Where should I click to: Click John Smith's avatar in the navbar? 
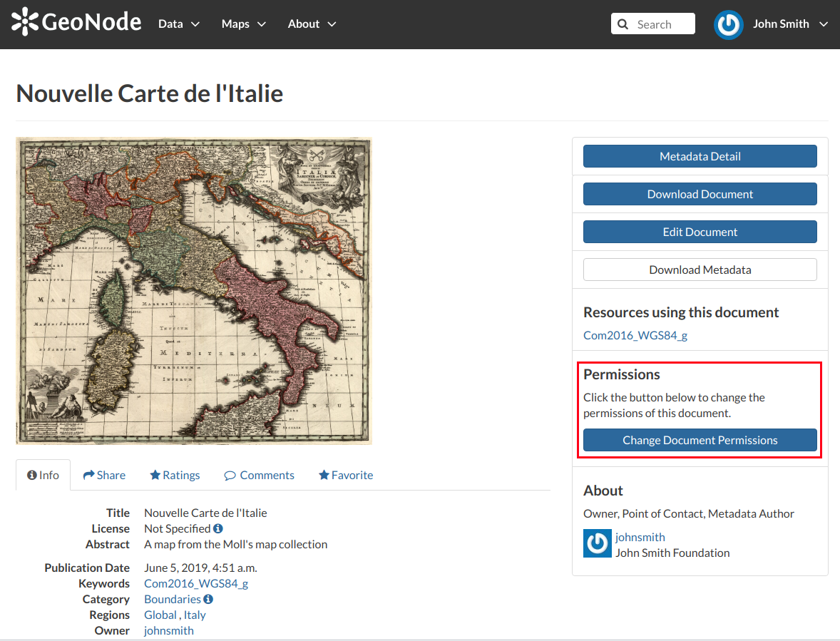click(728, 25)
